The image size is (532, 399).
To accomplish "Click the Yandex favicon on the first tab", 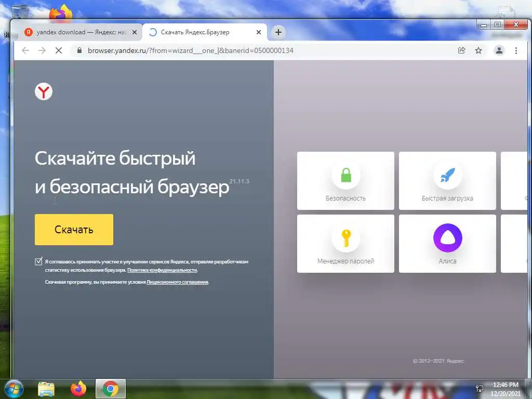I will 29,32.
